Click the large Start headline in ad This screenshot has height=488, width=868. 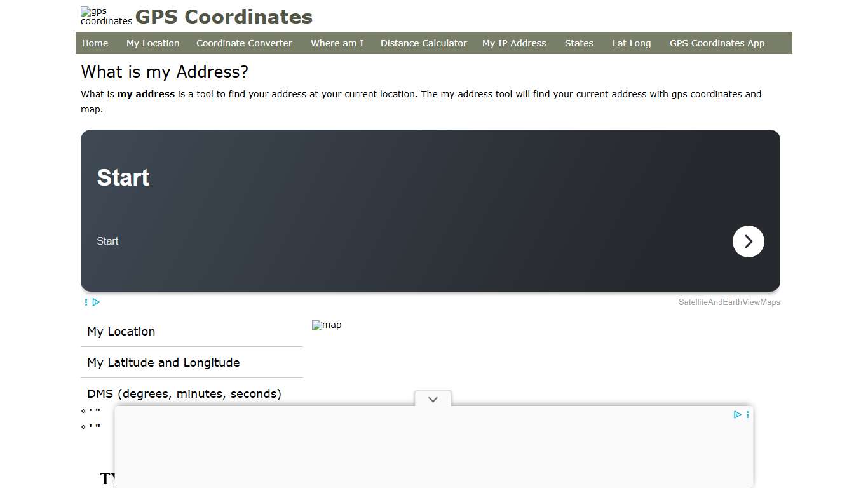click(x=123, y=177)
